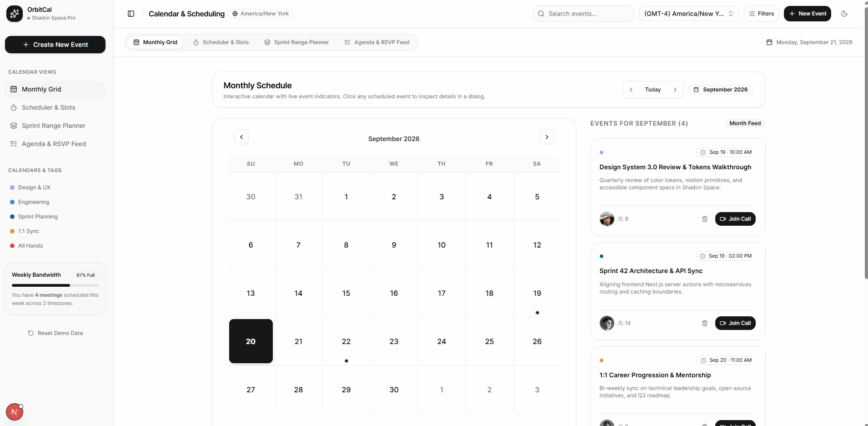This screenshot has height=426, width=868.
Task: Select September 19 in the calendar
Action: click(x=537, y=293)
